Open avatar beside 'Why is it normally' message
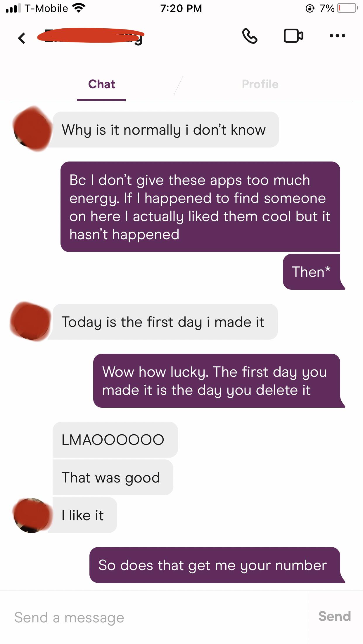This screenshot has width=363, height=644. tap(32, 129)
